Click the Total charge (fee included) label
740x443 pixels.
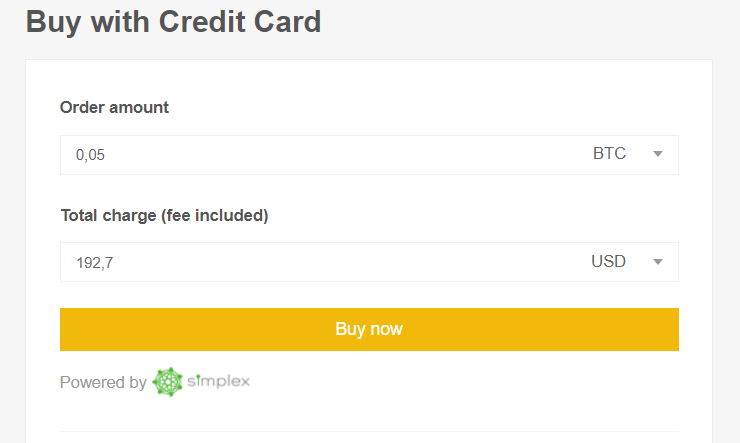pos(164,216)
